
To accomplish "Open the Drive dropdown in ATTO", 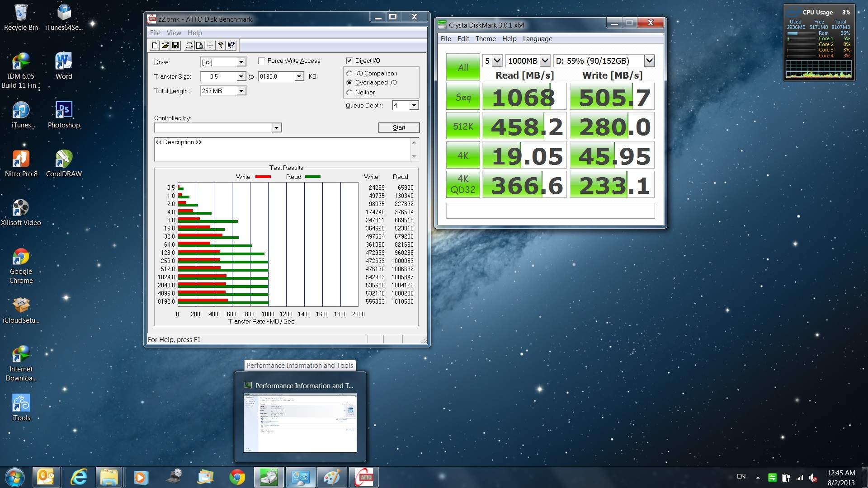I will pos(241,62).
